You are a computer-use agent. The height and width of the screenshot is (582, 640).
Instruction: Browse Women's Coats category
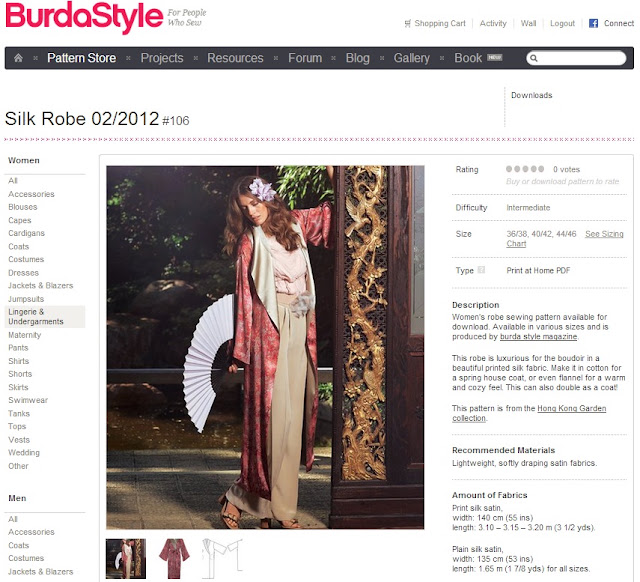(x=19, y=247)
